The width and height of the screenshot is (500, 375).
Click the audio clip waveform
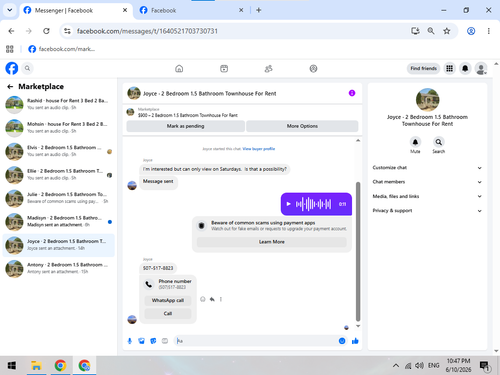coord(313,204)
